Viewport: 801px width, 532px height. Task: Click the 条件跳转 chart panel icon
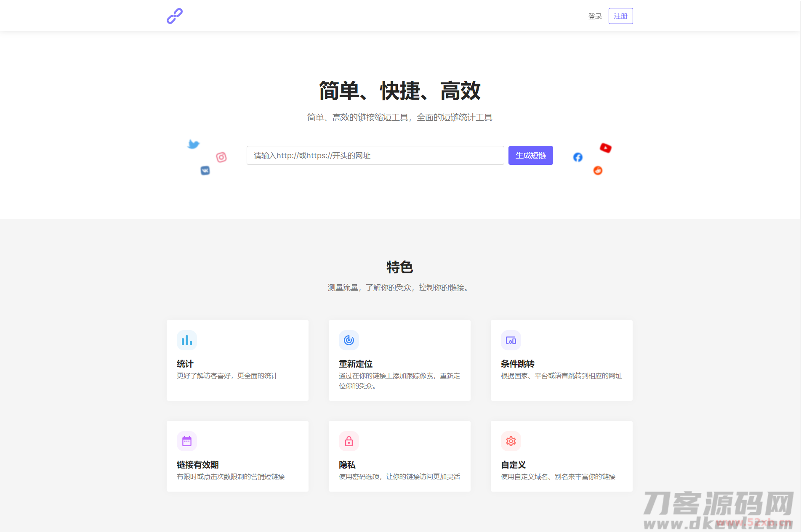click(511, 340)
